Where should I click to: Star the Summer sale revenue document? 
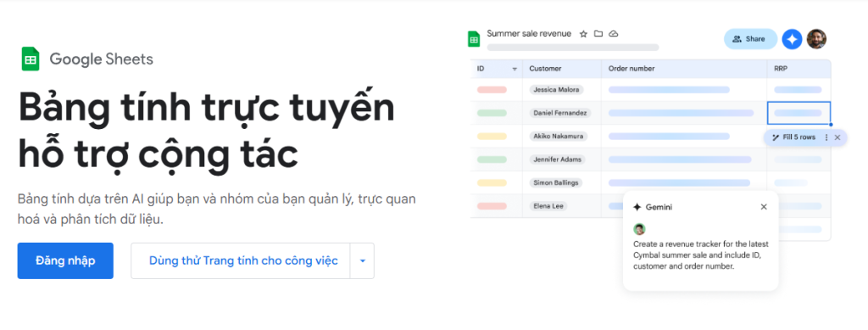583,34
